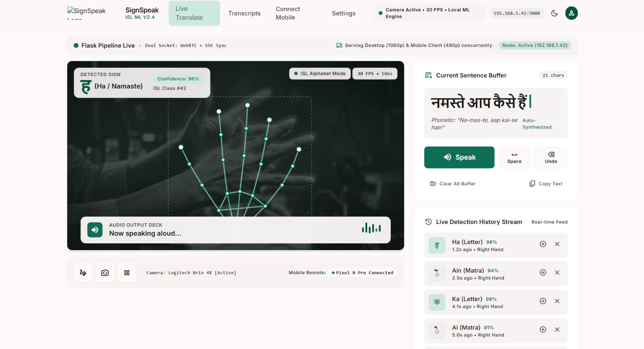The image size is (644, 349).
Task: Toggle the hand gesture tracking icon
Action: pos(83,273)
